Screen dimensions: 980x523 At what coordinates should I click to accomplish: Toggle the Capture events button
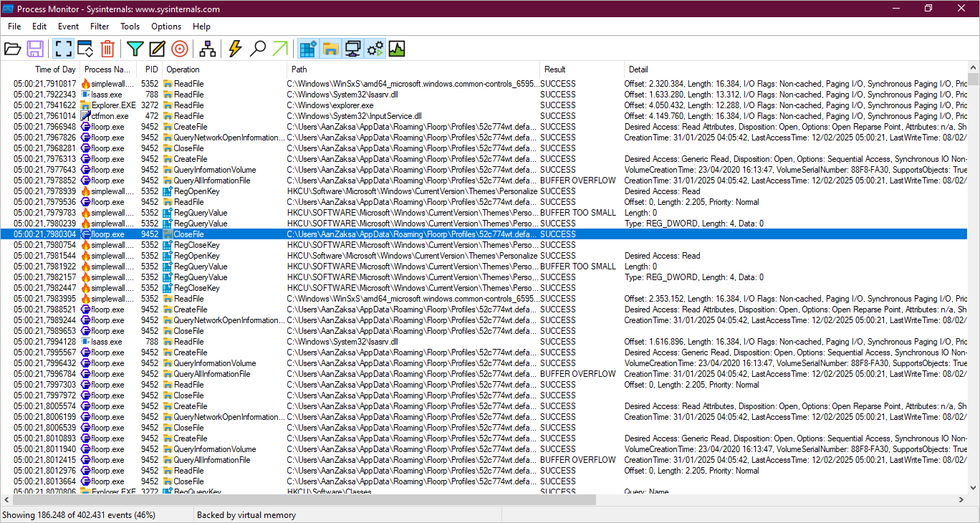[x=63, y=49]
